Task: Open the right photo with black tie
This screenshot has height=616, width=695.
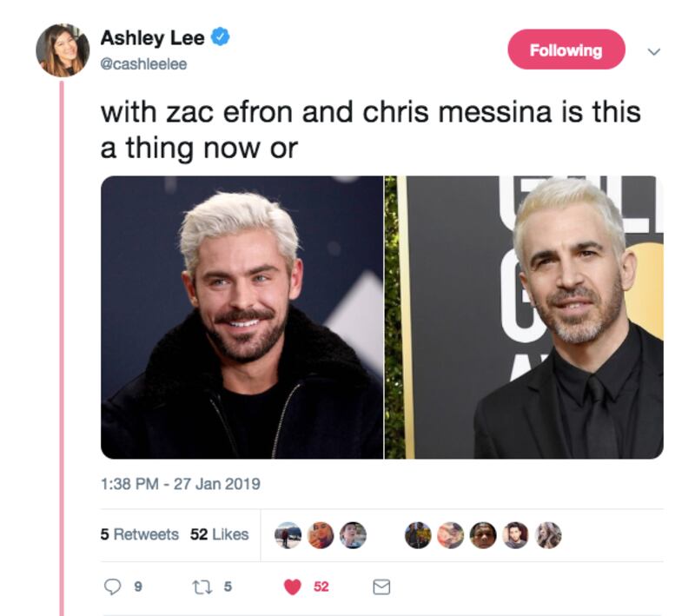Action: (x=524, y=317)
